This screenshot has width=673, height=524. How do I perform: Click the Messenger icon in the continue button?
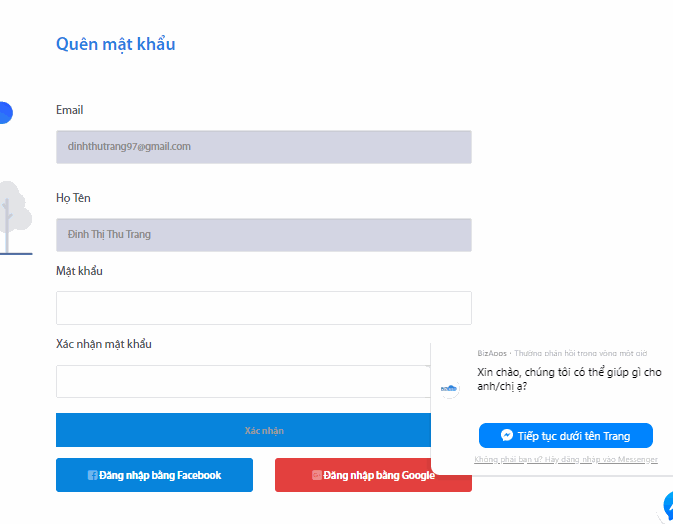[507, 436]
